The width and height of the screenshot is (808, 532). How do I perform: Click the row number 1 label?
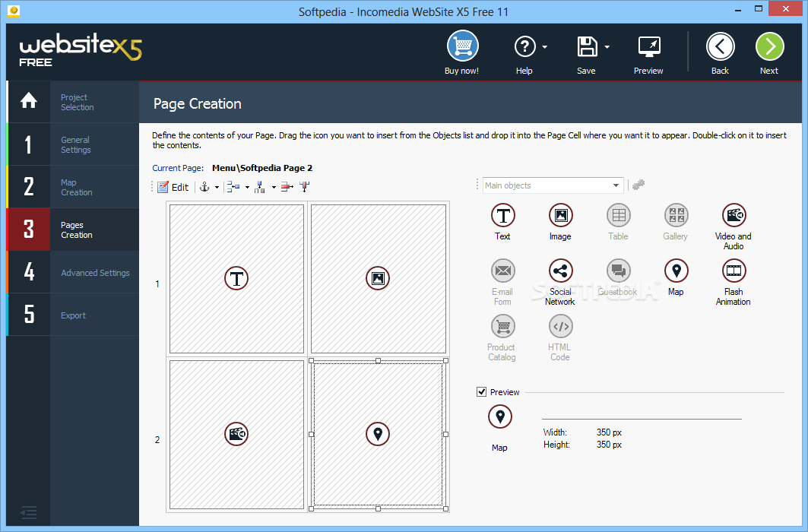tap(157, 283)
